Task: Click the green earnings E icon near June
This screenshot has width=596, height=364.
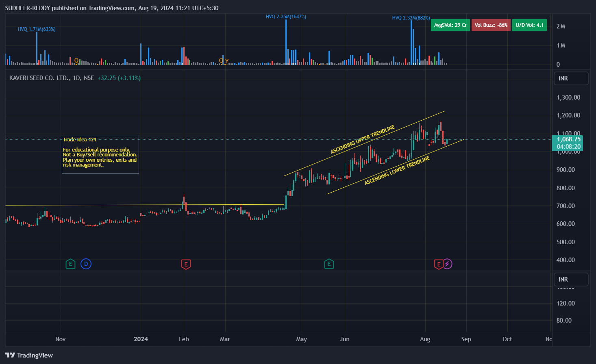Action: [x=329, y=264]
